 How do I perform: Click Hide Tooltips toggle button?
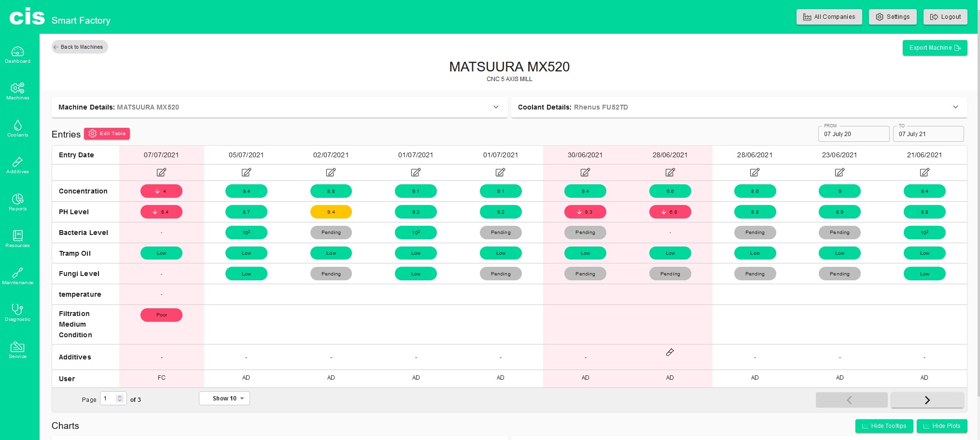coord(884,426)
